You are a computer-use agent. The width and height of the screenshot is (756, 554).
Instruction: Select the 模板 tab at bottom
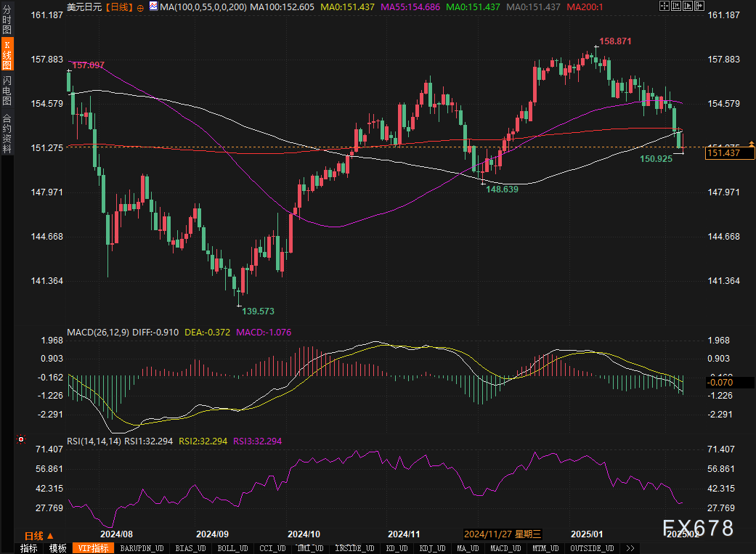pos(58,548)
